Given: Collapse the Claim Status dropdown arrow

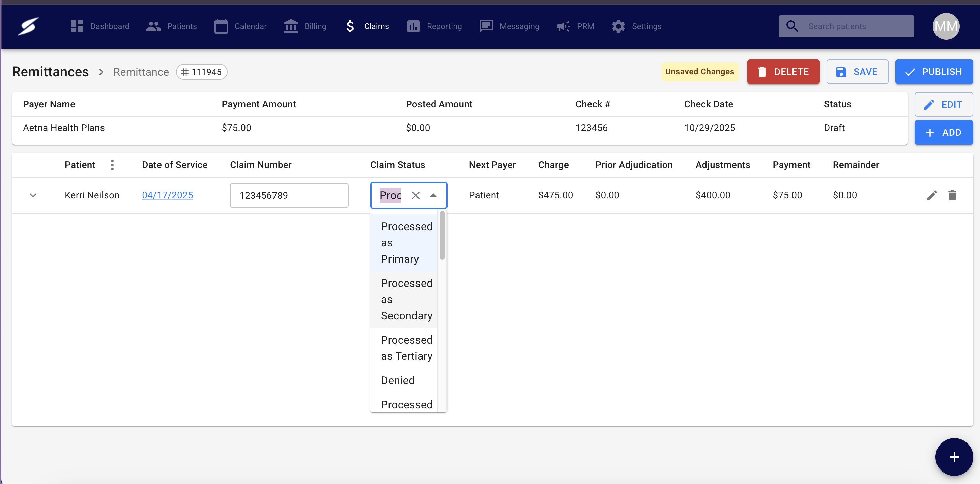Looking at the screenshot, I should [x=433, y=195].
